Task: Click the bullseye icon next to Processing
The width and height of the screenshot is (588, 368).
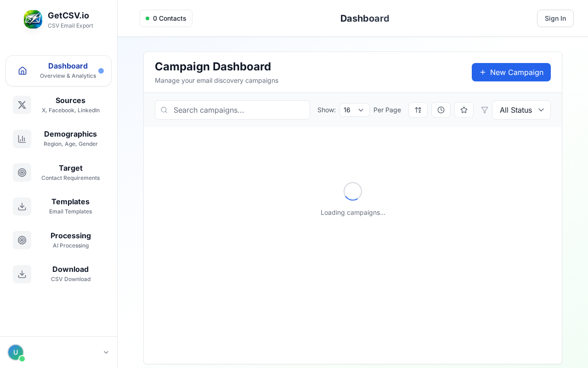Action: pos(22,240)
